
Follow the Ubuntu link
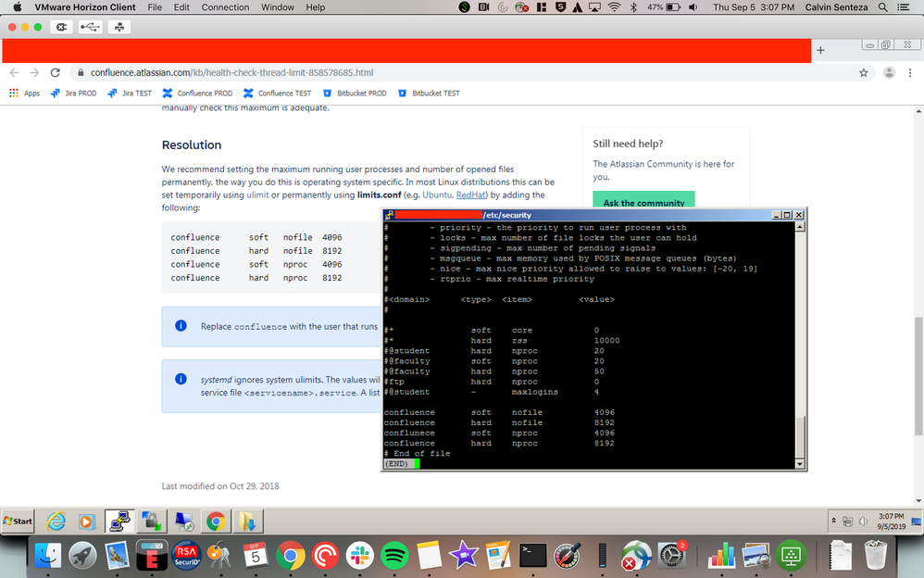coord(437,195)
